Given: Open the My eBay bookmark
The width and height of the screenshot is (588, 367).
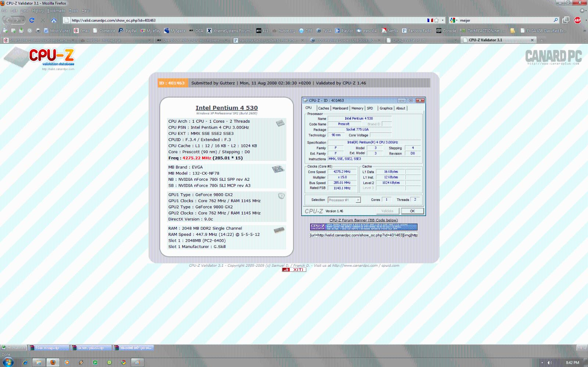Looking at the screenshot, I should (150, 31).
